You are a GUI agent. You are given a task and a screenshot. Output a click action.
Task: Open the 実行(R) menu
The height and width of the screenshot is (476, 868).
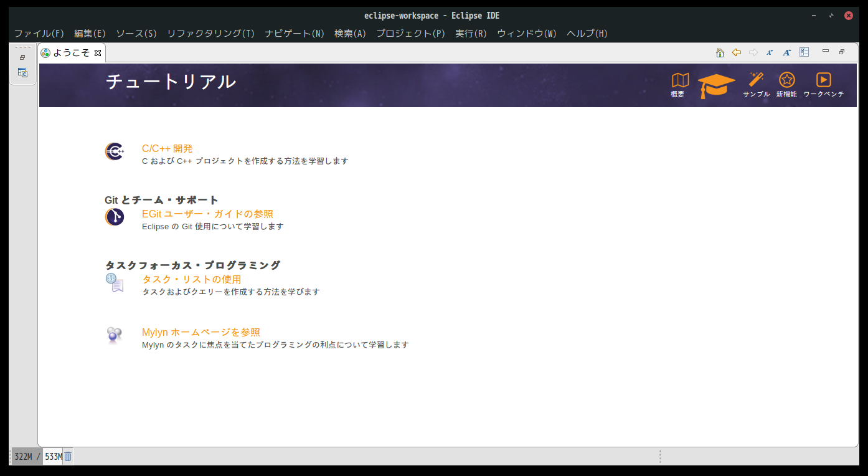471,34
